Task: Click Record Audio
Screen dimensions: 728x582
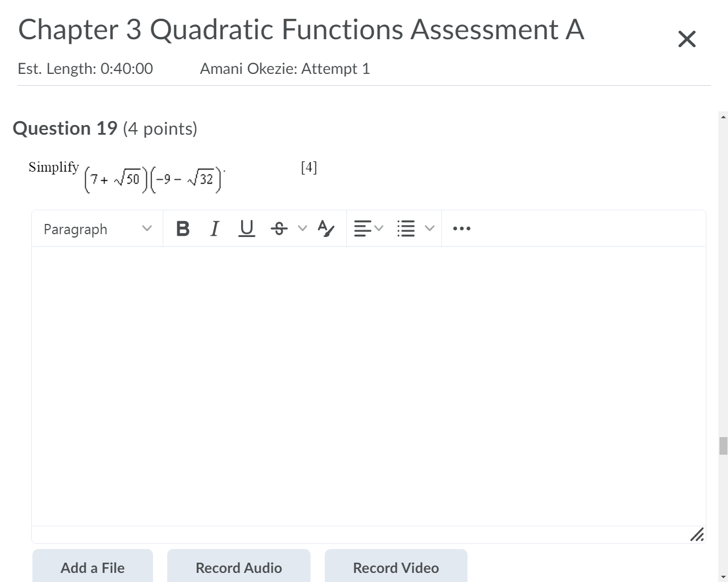Action: point(238,568)
